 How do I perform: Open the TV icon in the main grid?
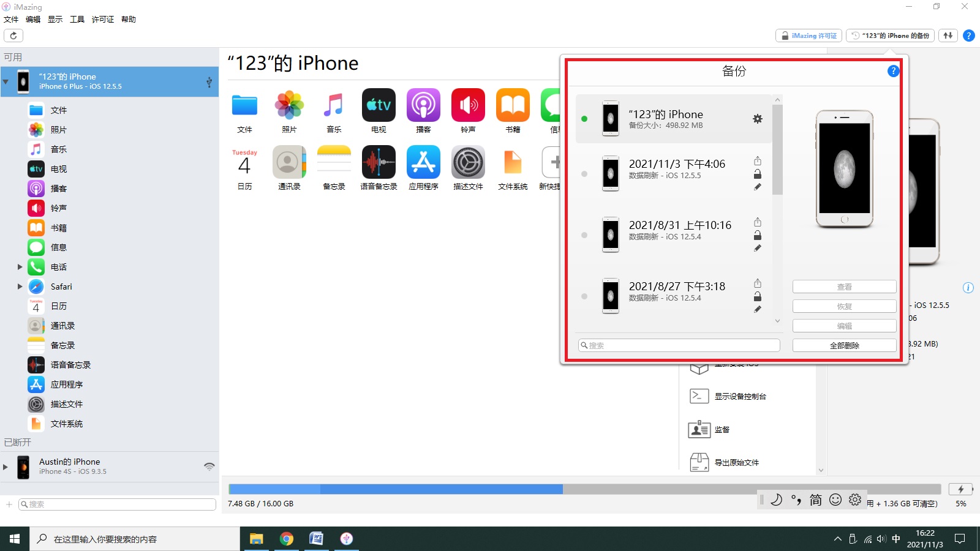tap(379, 105)
